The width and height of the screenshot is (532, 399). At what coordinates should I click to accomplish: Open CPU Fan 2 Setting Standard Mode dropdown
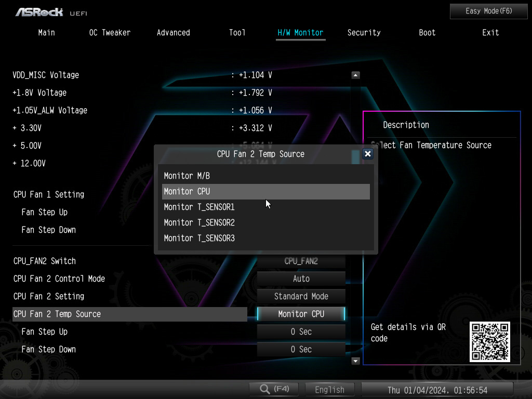click(x=301, y=296)
